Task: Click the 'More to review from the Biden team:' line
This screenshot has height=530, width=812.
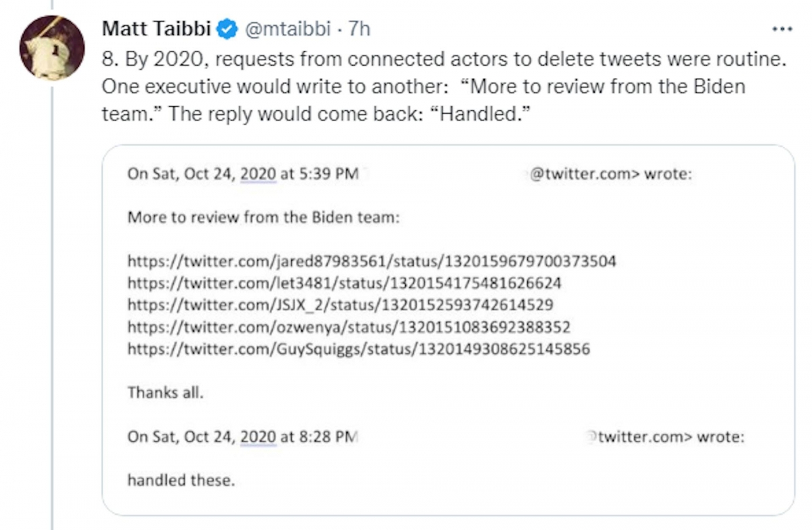Action: [x=264, y=218]
